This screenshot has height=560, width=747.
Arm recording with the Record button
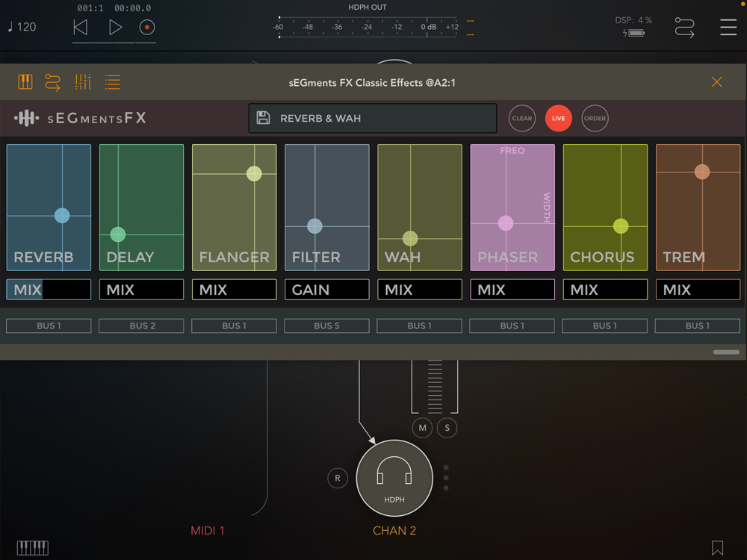point(146,28)
